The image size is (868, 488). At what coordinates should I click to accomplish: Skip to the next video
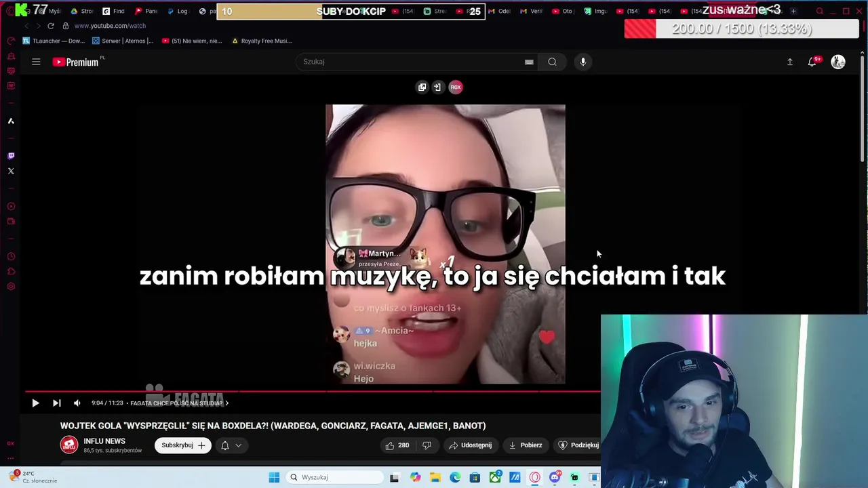(57, 403)
